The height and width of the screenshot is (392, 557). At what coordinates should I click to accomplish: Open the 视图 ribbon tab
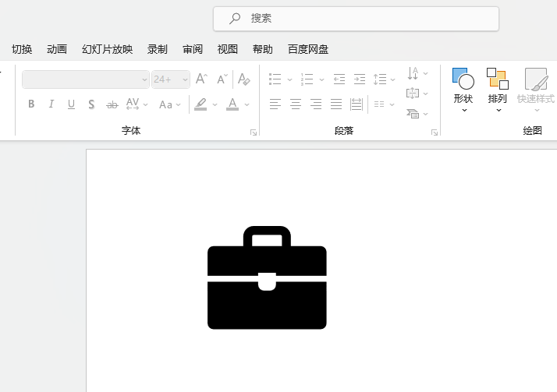tap(227, 49)
